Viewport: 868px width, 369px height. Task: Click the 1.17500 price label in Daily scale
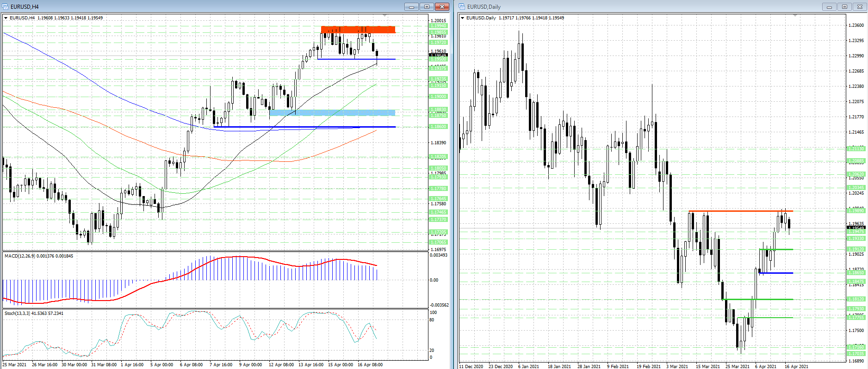pos(856,331)
